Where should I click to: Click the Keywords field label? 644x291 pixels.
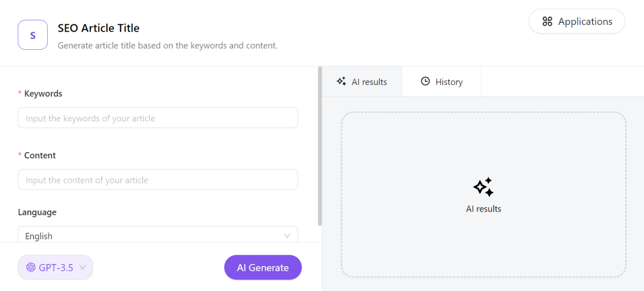[x=43, y=93]
